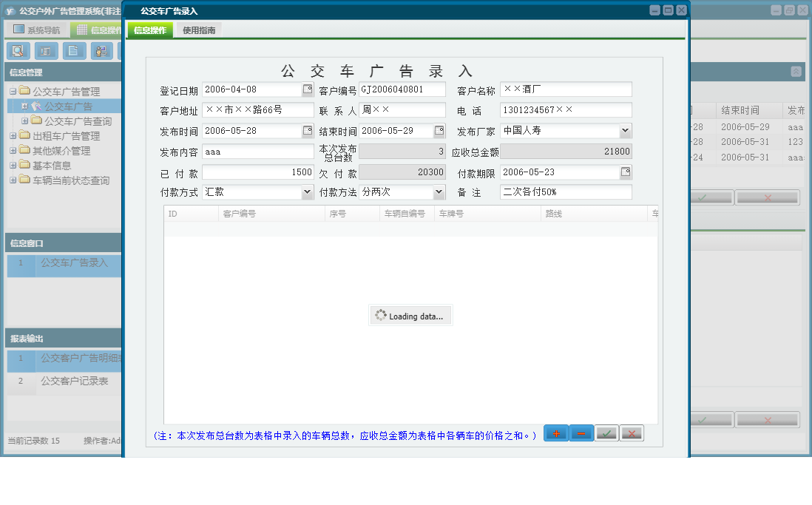The height and width of the screenshot is (505, 812).
Task: Expand the 基本信息 tree node
Action: pos(13,165)
